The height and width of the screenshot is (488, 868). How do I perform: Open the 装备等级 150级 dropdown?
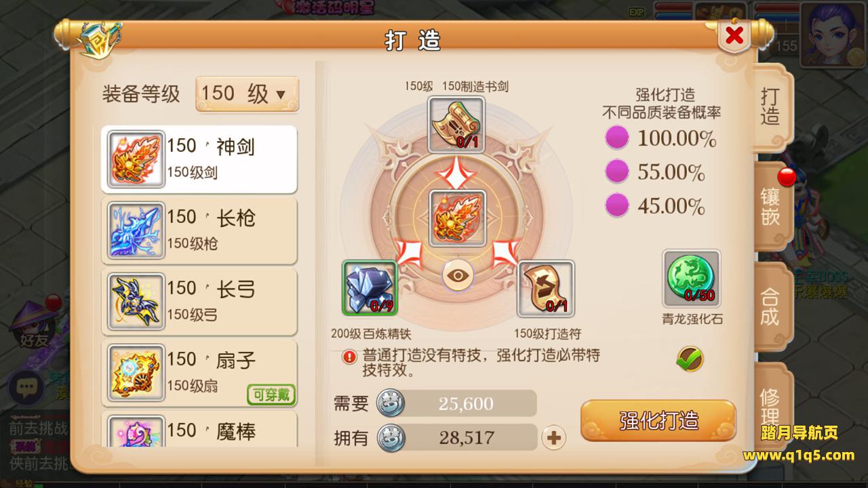(247, 94)
